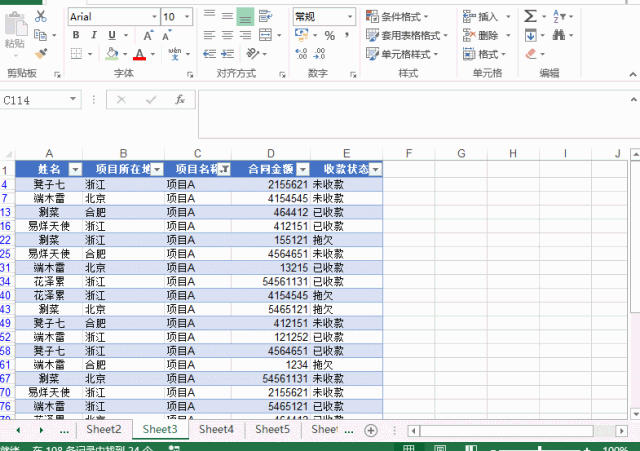The height and width of the screenshot is (451, 640).
Task: Open 单元格样式 cell styles menu
Action: point(402,54)
